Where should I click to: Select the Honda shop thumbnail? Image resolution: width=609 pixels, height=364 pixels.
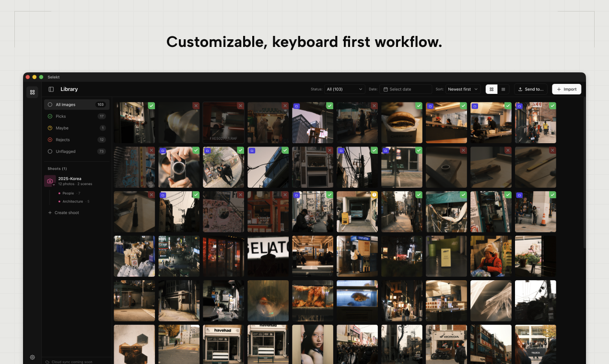pyautogui.click(x=446, y=344)
